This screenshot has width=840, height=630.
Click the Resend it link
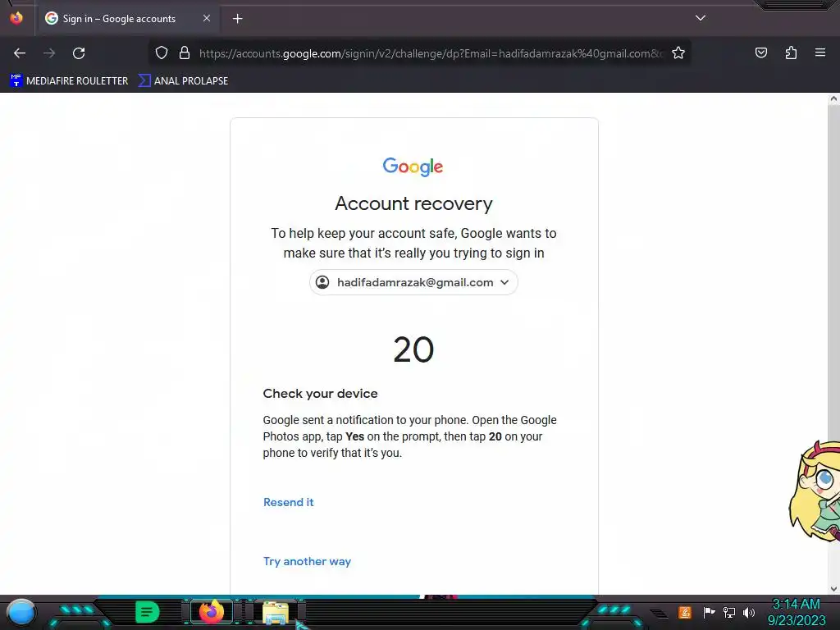tap(288, 502)
